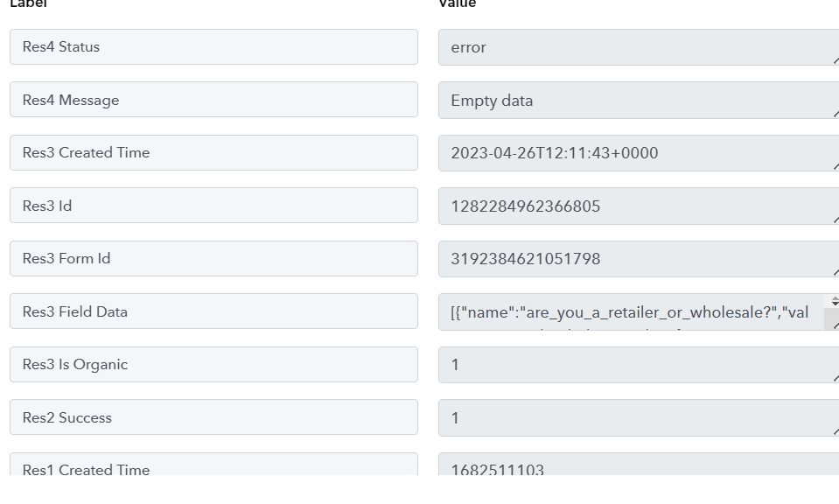Select the value field 1282284962366805
Screen dimensions: 839x504
point(639,206)
